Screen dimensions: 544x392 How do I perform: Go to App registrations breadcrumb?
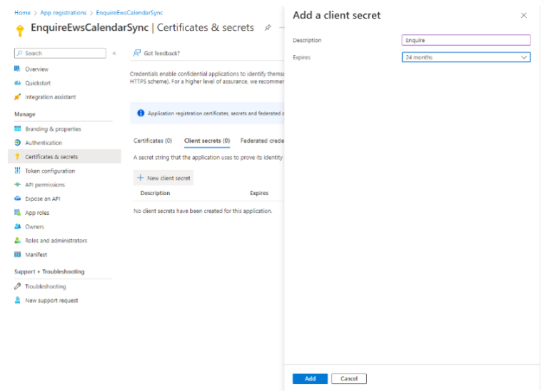click(63, 12)
